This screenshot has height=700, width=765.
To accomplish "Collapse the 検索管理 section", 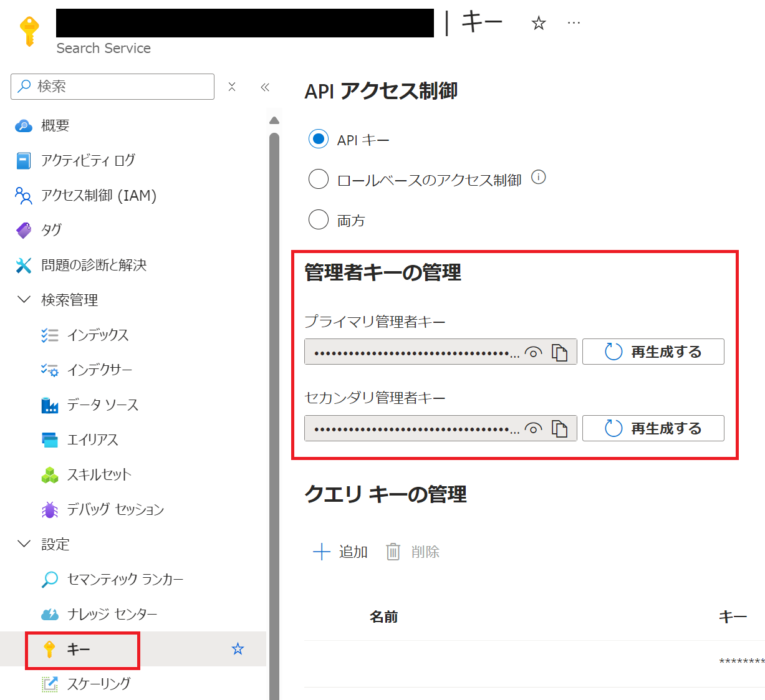I will 24,299.
